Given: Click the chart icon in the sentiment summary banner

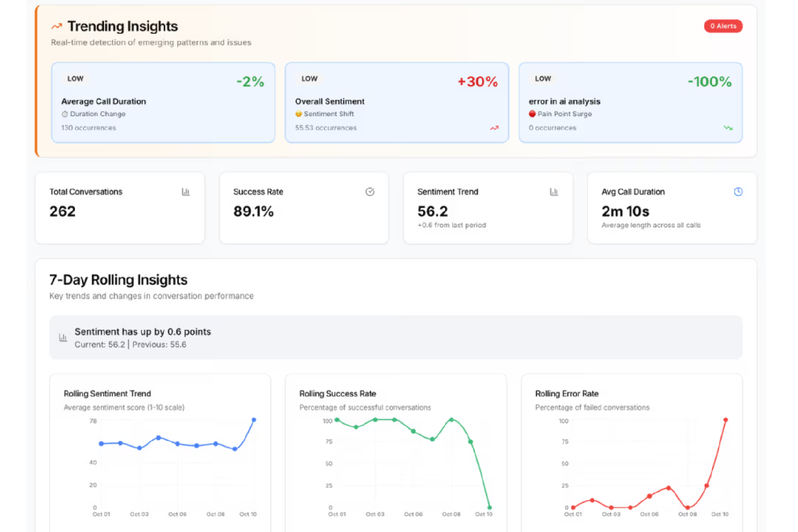Looking at the screenshot, I should point(63,337).
